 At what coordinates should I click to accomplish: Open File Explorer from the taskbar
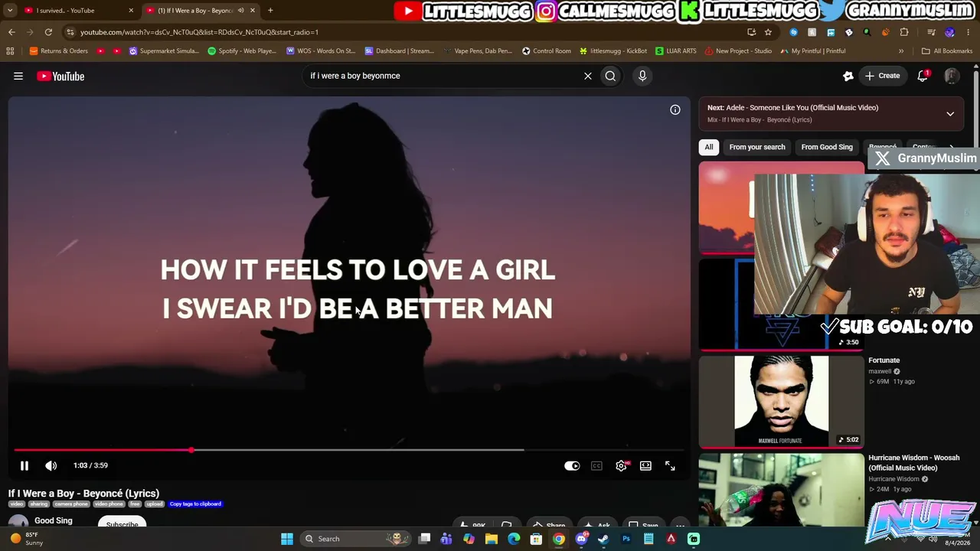pos(492,539)
